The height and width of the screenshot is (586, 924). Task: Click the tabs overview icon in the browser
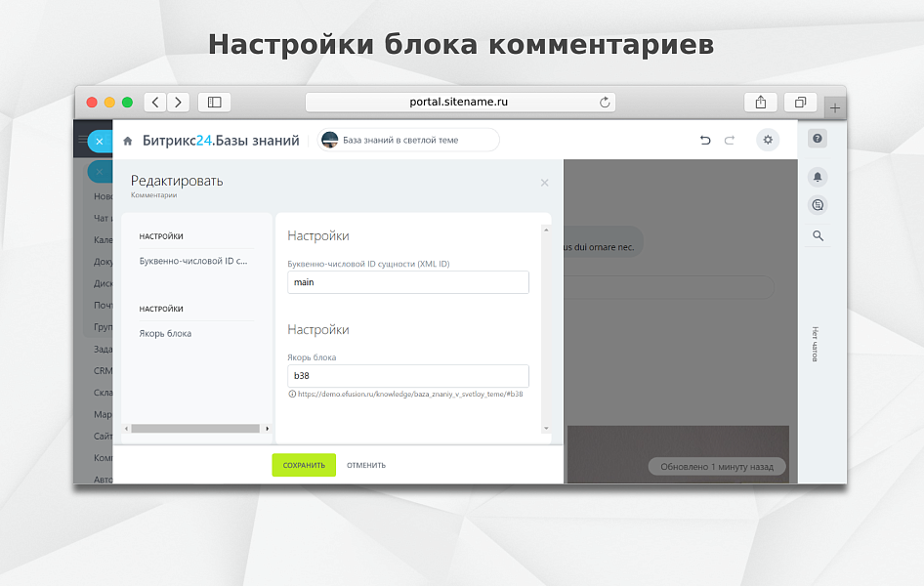(x=800, y=102)
